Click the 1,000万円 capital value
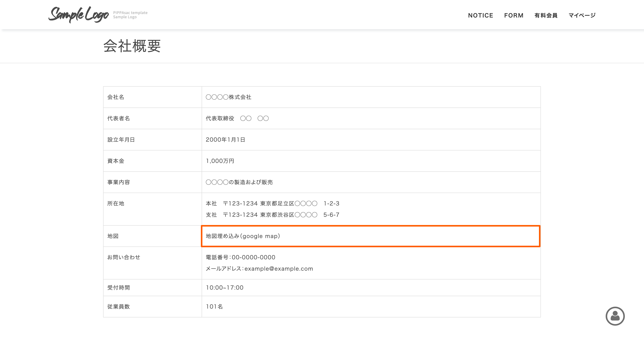 coord(220,161)
